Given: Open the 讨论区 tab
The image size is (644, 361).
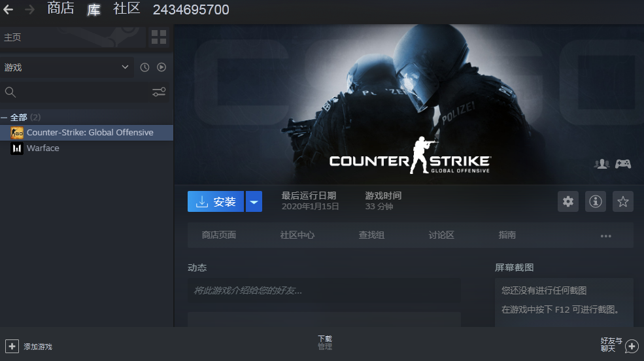Looking at the screenshot, I should pyautogui.click(x=441, y=235).
